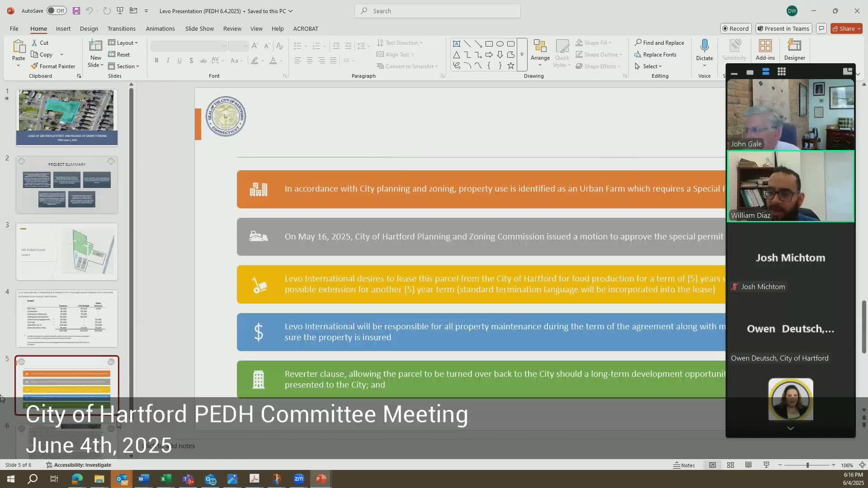Toggle Italic formatting
The image size is (868, 488).
(x=168, y=60)
